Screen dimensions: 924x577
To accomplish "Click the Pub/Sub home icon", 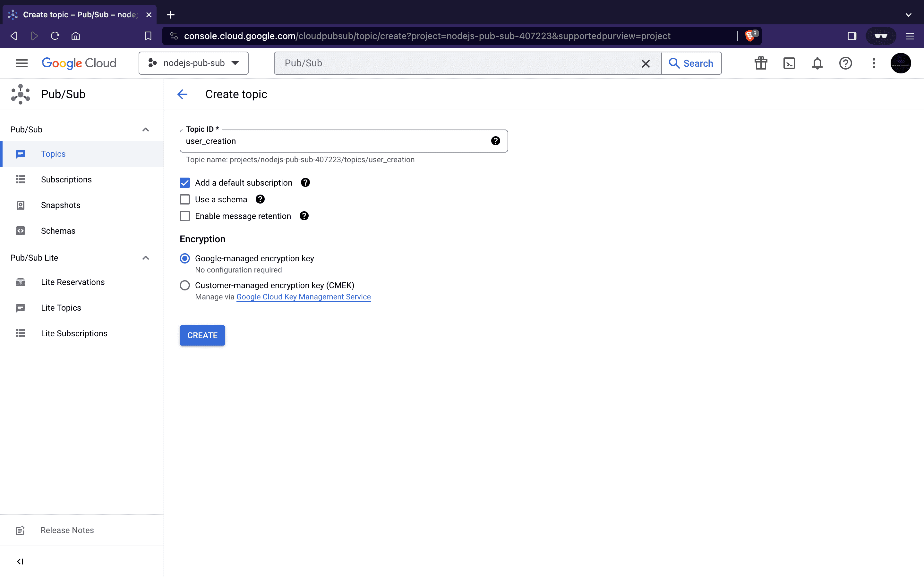I will [x=21, y=94].
